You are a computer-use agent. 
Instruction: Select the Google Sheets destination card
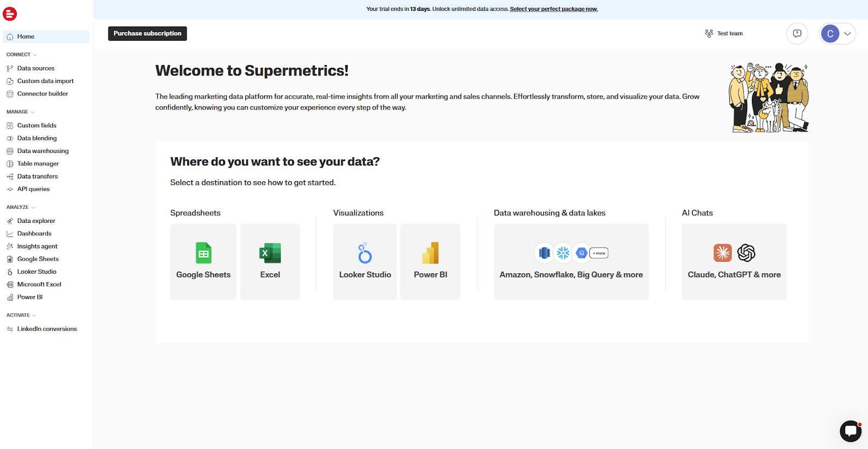[203, 262]
